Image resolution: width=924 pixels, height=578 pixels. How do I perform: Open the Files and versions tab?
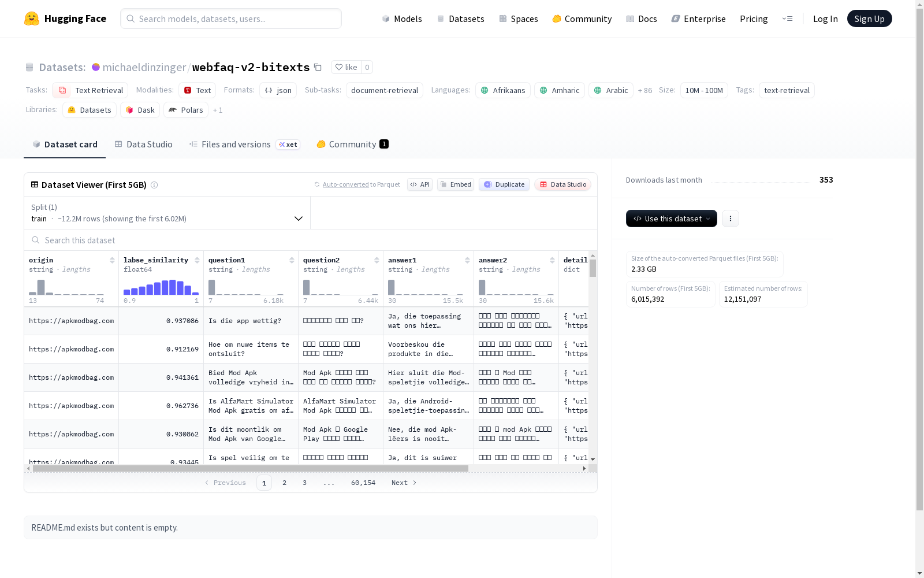244,144
